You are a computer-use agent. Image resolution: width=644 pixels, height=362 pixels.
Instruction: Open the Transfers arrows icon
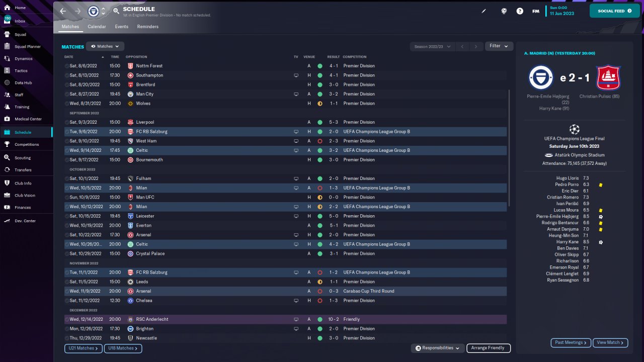tap(7, 170)
